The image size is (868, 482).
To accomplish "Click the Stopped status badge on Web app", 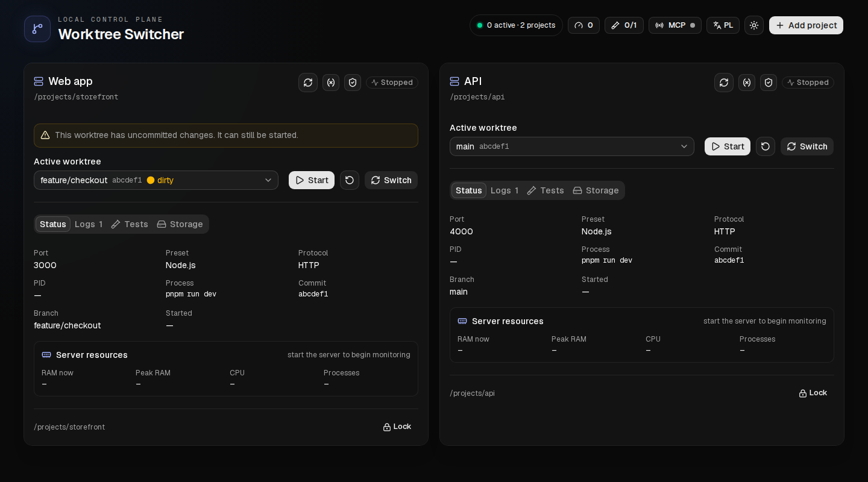I will 392,83.
